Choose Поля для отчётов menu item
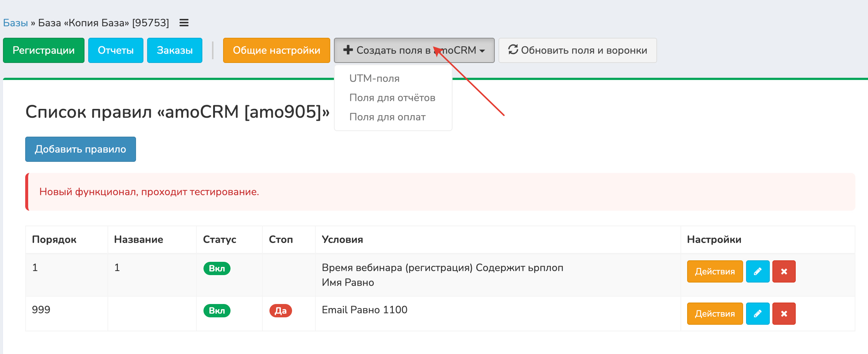868x354 pixels. pos(392,98)
